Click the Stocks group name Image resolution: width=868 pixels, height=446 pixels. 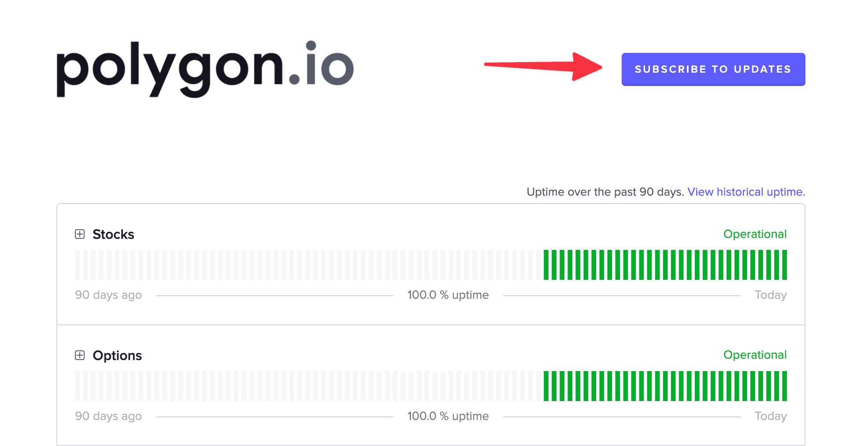coord(113,234)
